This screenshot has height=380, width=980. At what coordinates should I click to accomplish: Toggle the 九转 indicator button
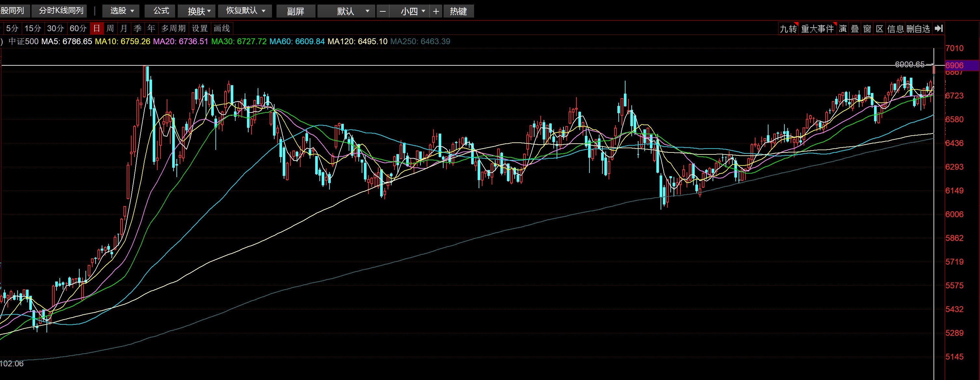click(788, 29)
